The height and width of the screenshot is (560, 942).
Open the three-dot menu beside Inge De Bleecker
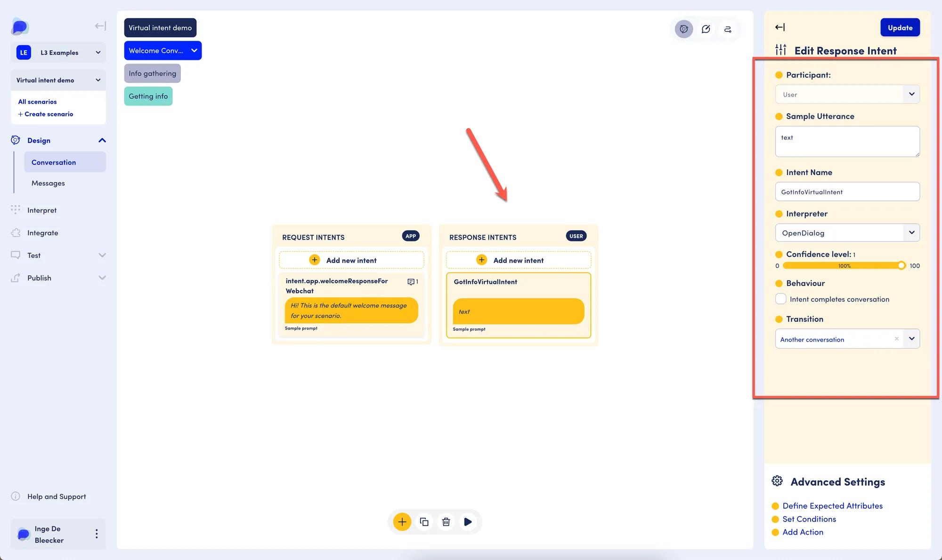97,534
